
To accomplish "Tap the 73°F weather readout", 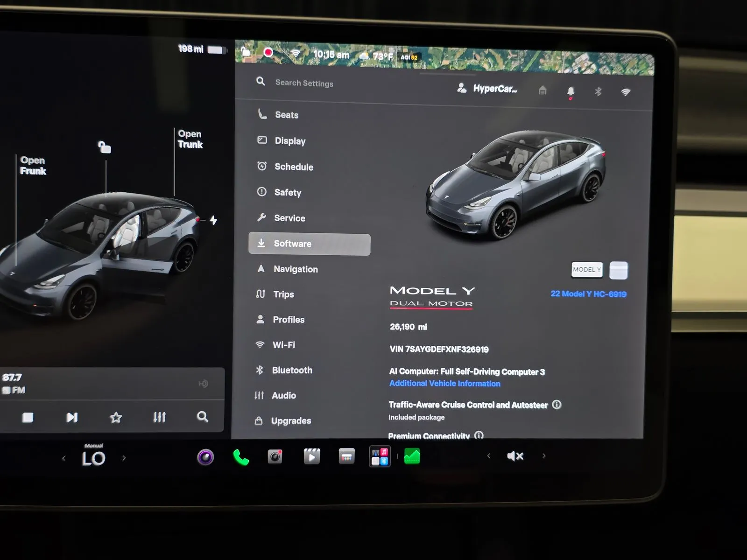I will coord(377,56).
